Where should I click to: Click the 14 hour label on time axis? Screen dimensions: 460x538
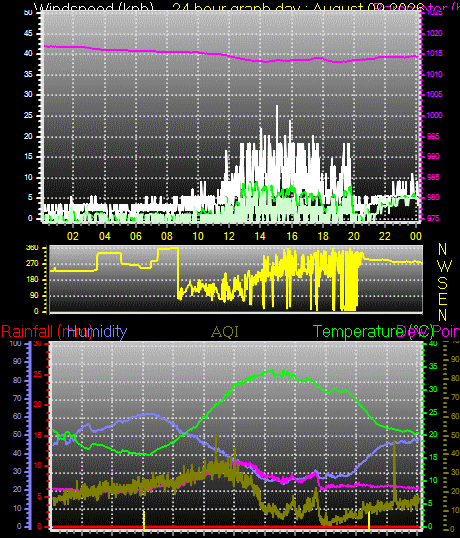tap(260, 236)
